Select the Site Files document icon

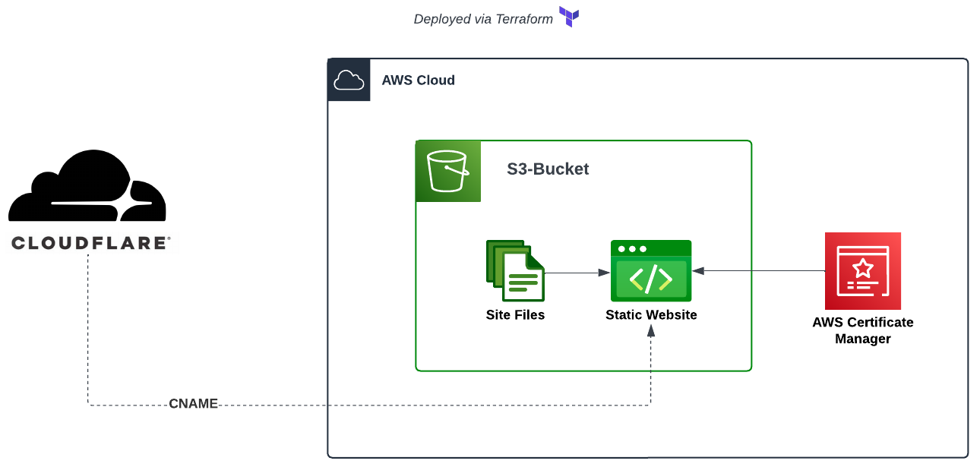tap(515, 273)
